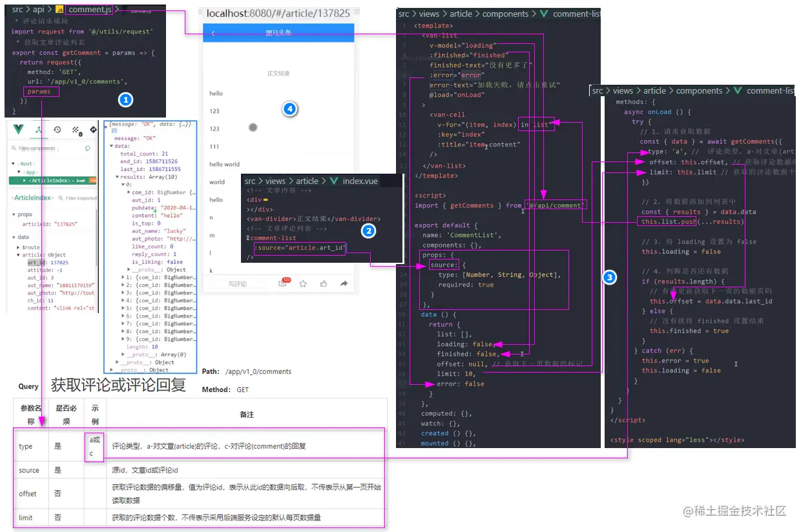Tap the thumbs-up like icon in the bottom bar
Image resolution: width=801 pixels, height=532 pixels.
click(323, 283)
